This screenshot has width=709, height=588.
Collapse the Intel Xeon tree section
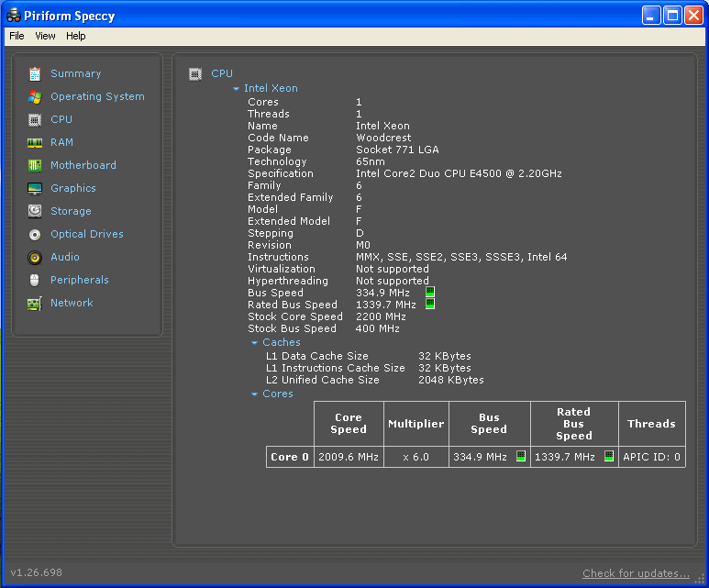pyautogui.click(x=236, y=89)
